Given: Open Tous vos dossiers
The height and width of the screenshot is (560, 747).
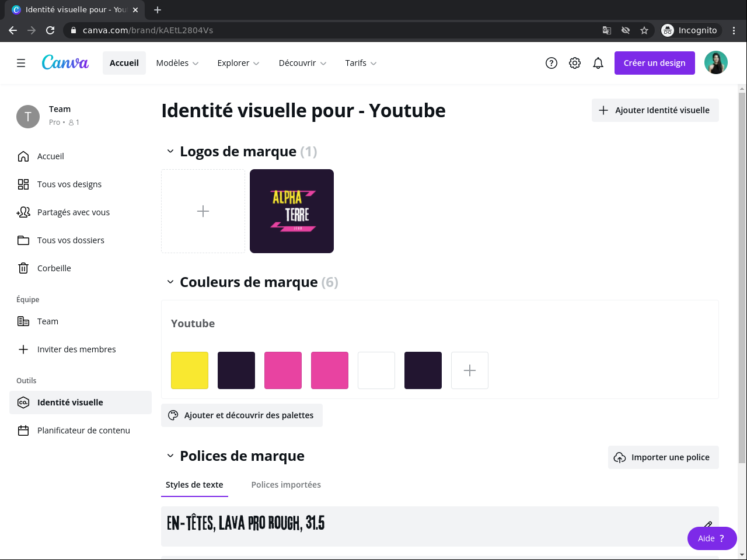Looking at the screenshot, I should [x=81, y=240].
